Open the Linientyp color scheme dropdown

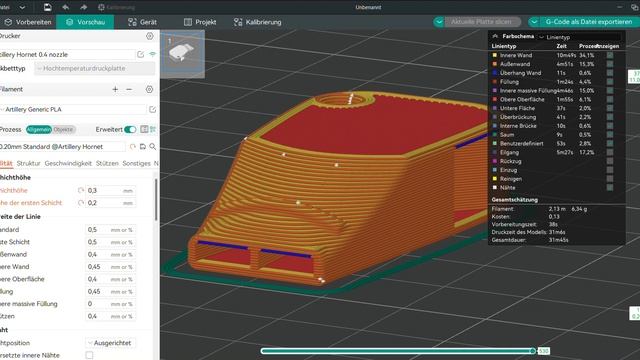[579, 37]
